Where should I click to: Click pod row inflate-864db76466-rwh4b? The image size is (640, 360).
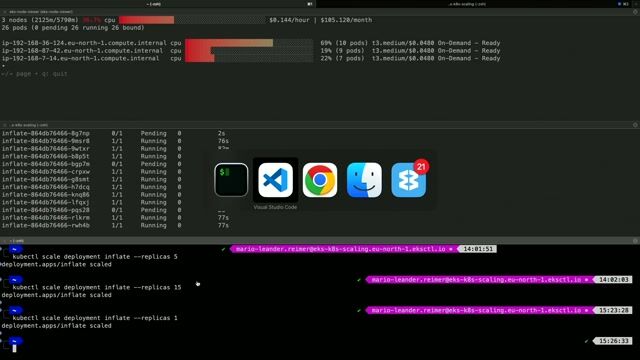coord(114,225)
